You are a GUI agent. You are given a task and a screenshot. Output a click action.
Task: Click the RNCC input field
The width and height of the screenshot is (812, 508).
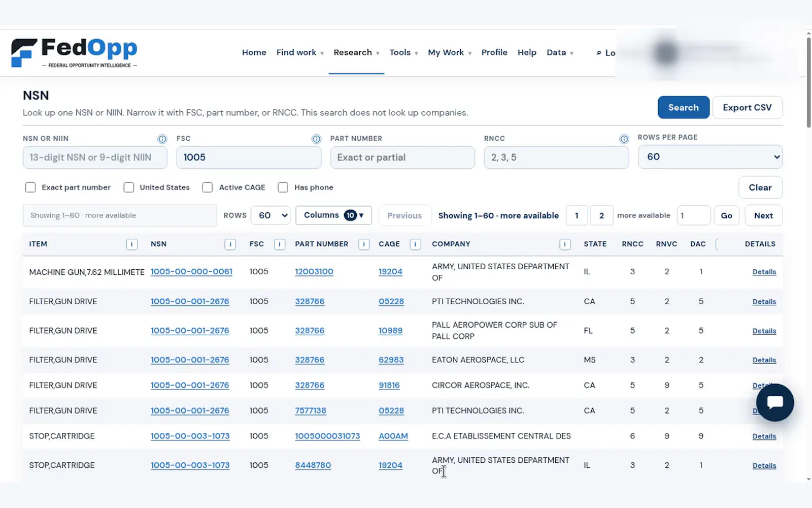(x=556, y=157)
